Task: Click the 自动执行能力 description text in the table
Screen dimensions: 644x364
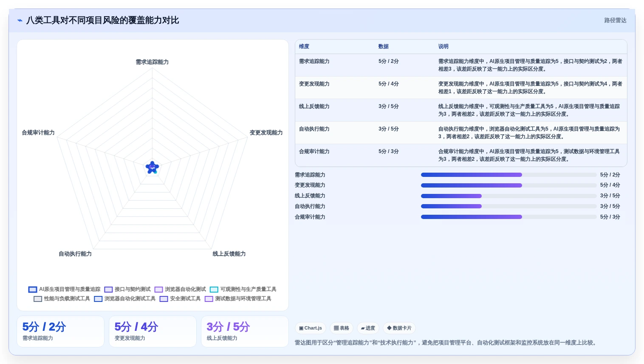Action: [529, 133]
